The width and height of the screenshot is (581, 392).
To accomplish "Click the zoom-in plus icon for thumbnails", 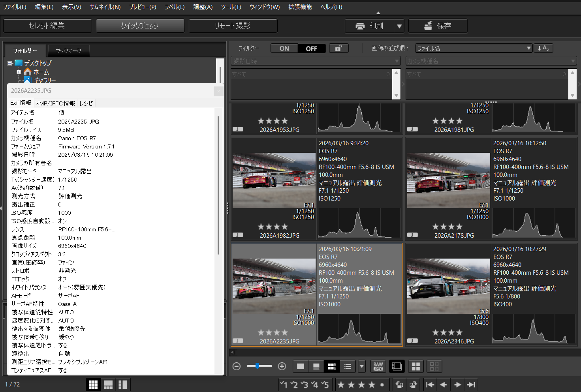I will (x=282, y=366).
